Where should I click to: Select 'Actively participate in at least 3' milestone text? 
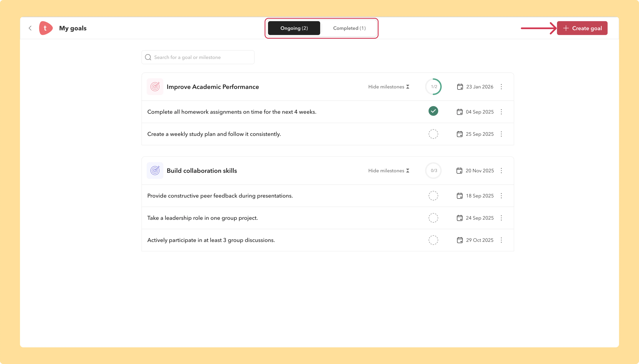click(211, 240)
